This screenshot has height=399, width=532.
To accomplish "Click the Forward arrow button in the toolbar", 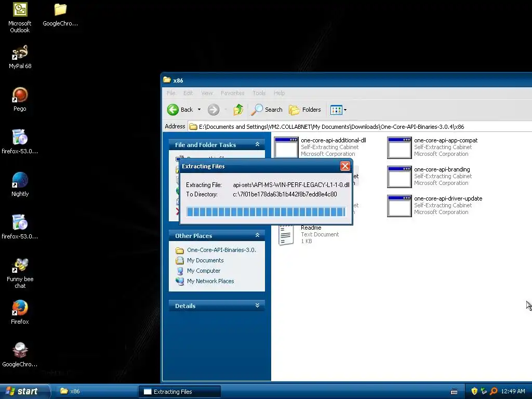I will click(214, 110).
